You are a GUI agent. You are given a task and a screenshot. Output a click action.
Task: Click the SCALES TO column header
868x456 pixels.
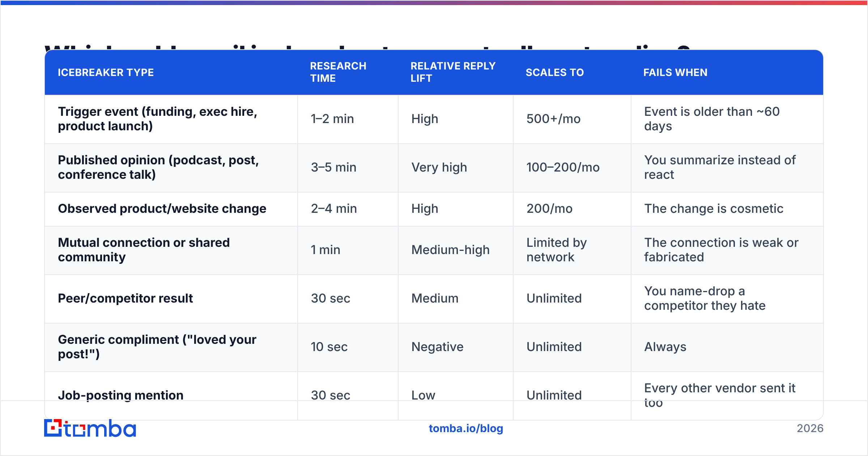point(555,72)
